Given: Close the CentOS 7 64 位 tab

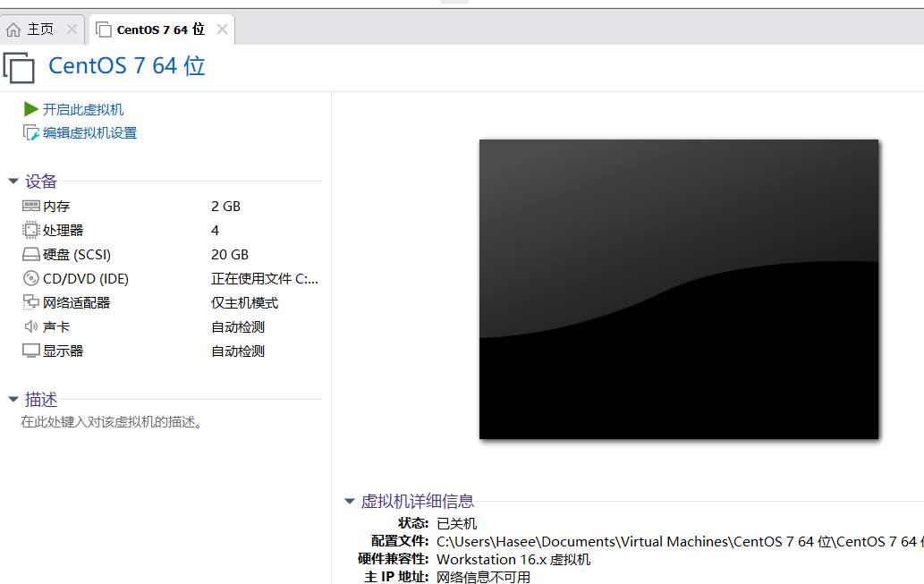Looking at the screenshot, I should pos(222,29).
